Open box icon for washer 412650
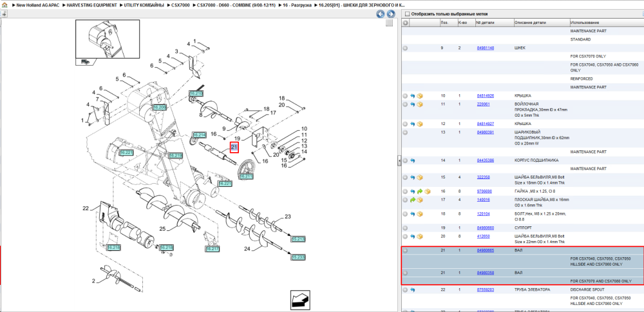This screenshot has width=644, height=312. (x=420, y=237)
